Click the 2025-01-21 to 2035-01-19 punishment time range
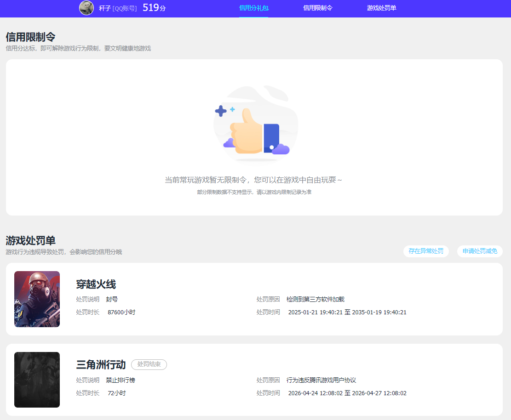This screenshot has width=511, height=420. tap(347, 312)
